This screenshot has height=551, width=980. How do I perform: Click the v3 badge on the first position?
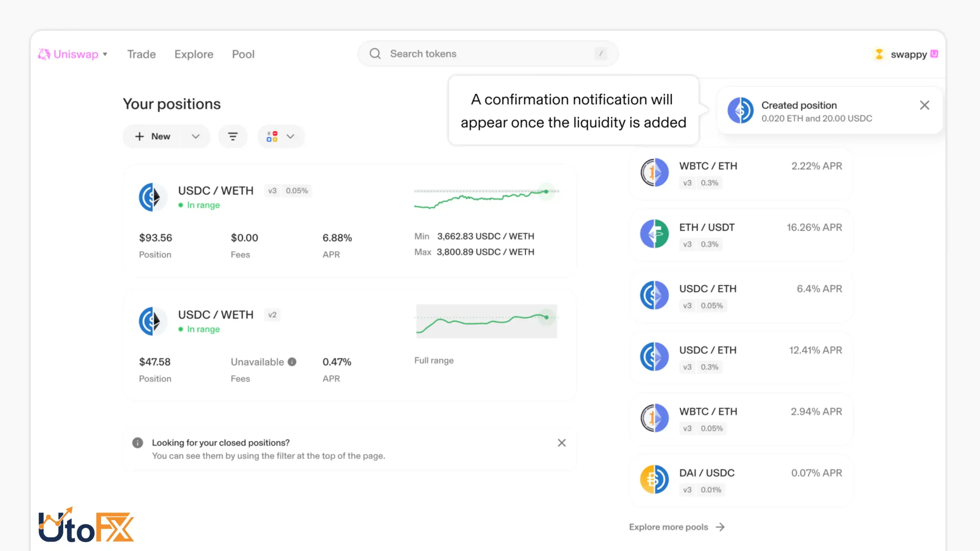(272, 191)
